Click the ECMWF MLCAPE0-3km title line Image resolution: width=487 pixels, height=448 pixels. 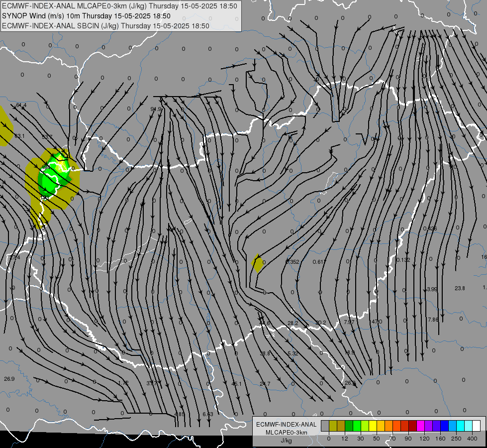point(119,6)
